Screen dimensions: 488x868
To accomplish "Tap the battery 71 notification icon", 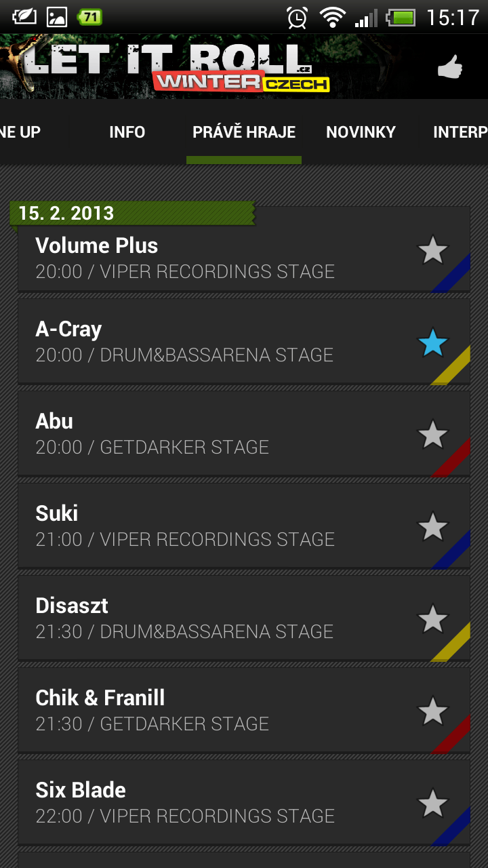I will pos(89,17).
